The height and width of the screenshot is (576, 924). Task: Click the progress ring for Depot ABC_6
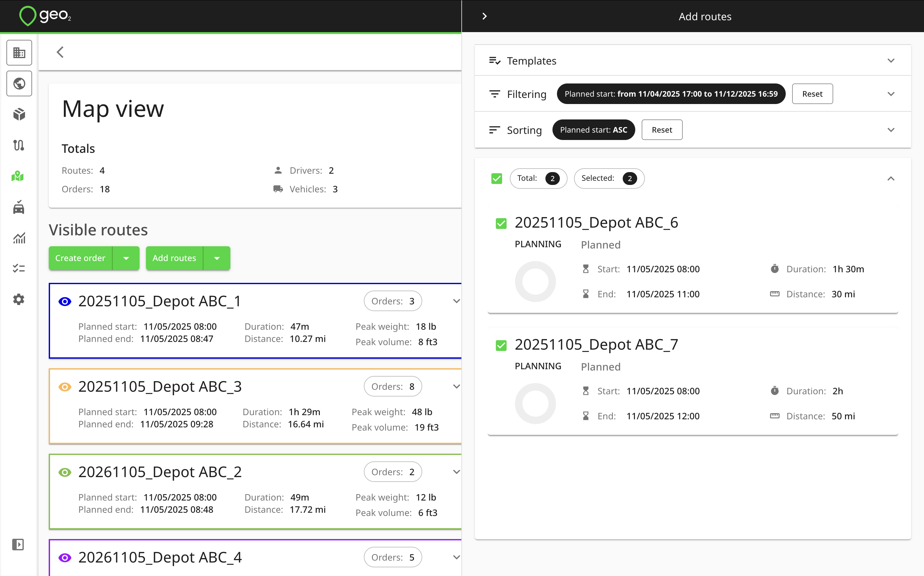535,282
